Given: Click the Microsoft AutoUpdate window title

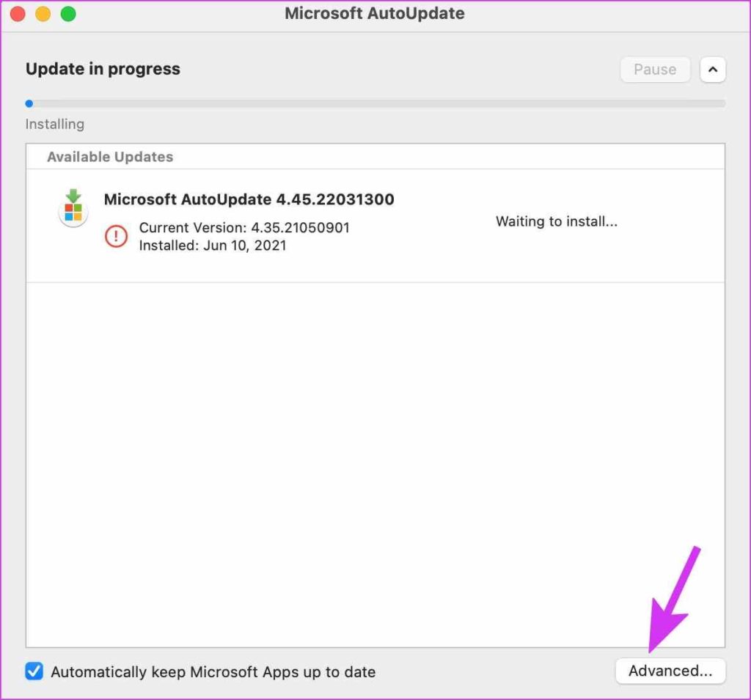Looking at the screenshot, I should click(375, 13).
